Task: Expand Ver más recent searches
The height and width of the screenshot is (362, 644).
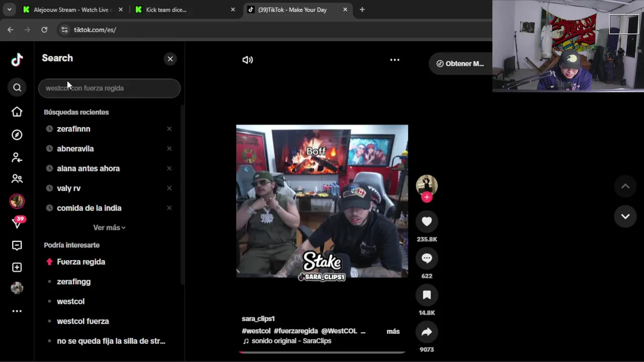Action: pyautogui.click(x=109, y=228)
